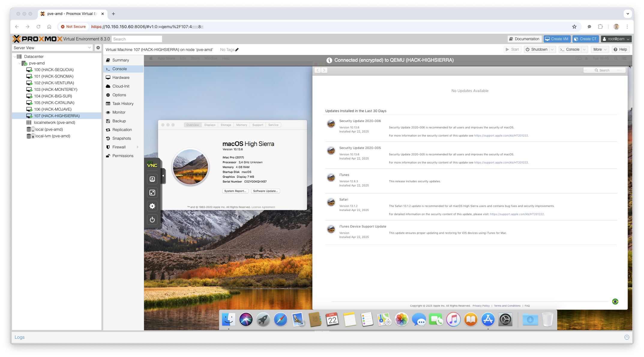Open the Shutdown dropdown arrow

click(552, 49)
